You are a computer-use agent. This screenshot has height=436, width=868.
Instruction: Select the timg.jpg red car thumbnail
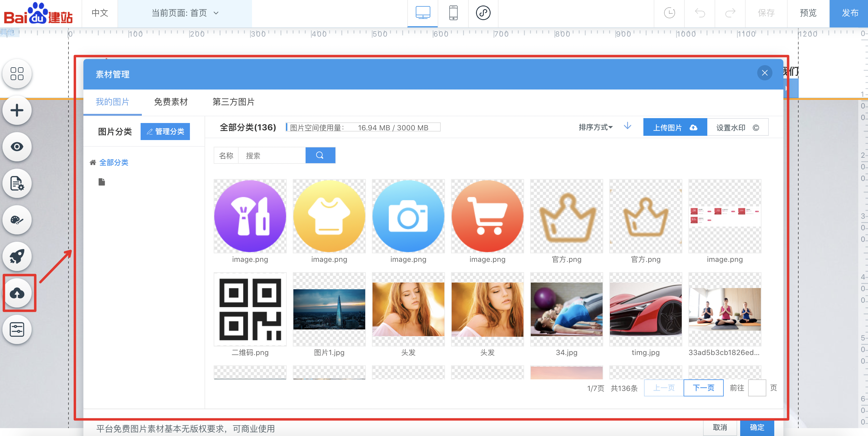tap(646, 309)
